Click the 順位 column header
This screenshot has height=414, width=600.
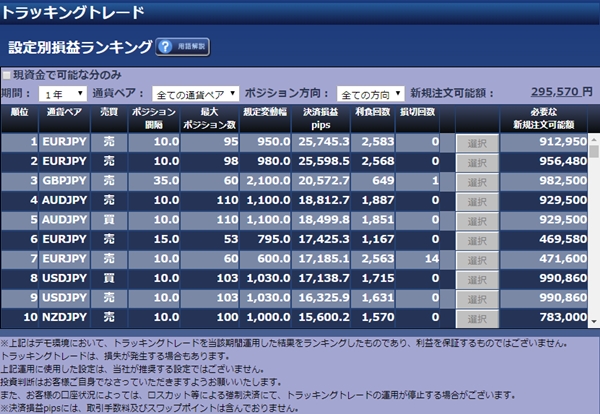(x=20, y=119)
